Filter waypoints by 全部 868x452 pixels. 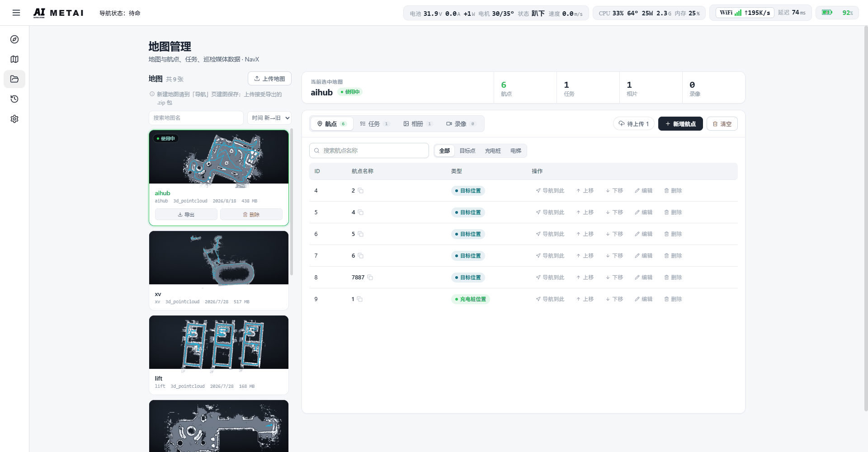pyautogui.click(x=445, y=151)
